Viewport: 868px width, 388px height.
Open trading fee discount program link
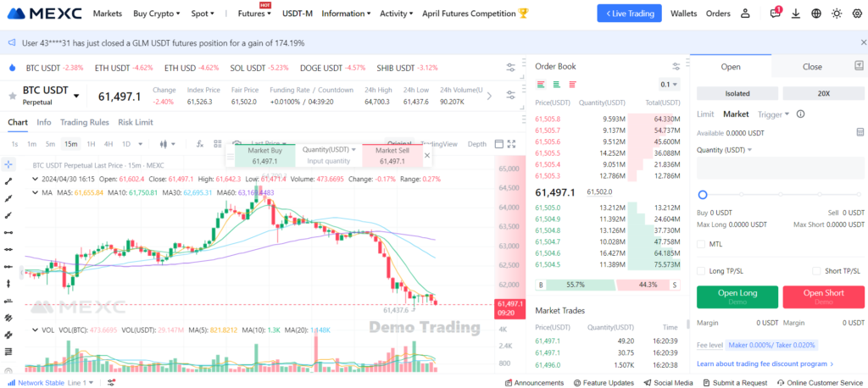point(765,363)
